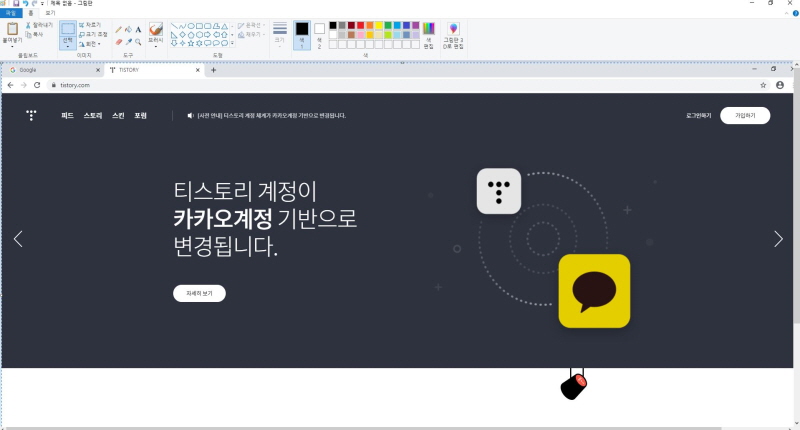Select the 색 2 (Color 2) box
This screenshot has height=430, width=800.
point(319,35)
